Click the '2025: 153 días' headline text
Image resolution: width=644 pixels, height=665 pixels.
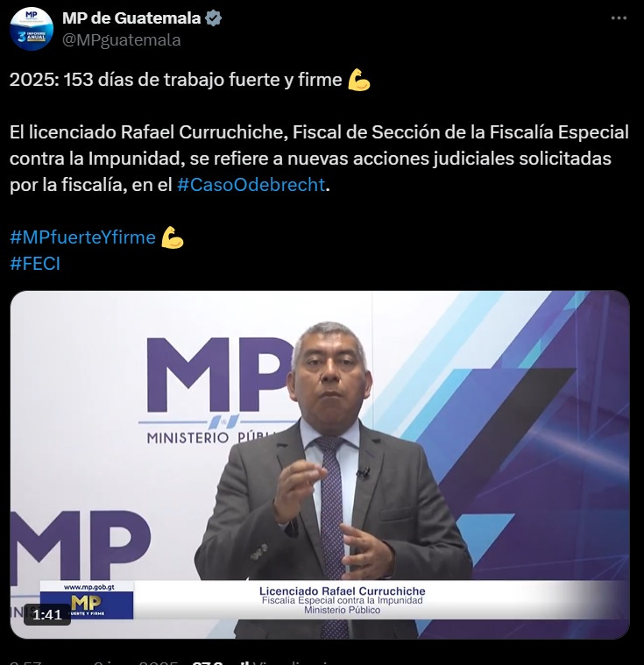pyautogui.click(x=175, y=80)
